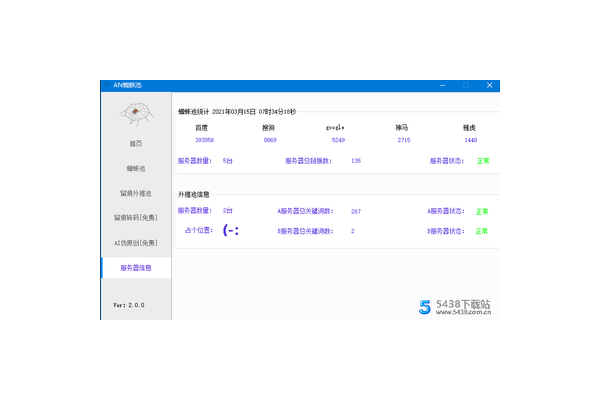Screen dimensions: 600x400
Task: Click the Ver: 2.0.0 version label
Action: tap(129, 304)
